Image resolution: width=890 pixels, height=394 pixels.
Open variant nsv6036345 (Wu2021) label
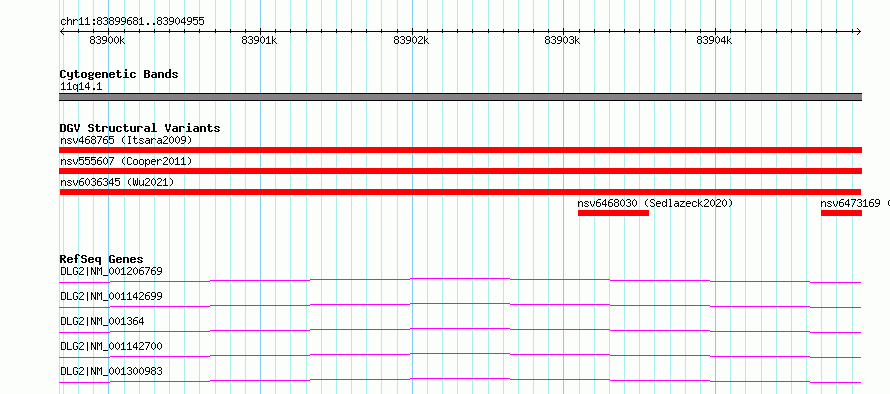click(x=117, y=182)
